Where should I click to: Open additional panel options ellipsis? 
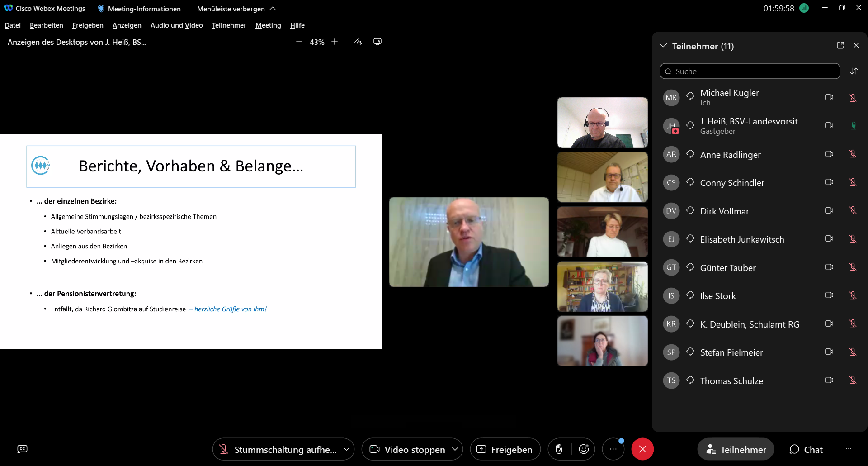(849, 449)
